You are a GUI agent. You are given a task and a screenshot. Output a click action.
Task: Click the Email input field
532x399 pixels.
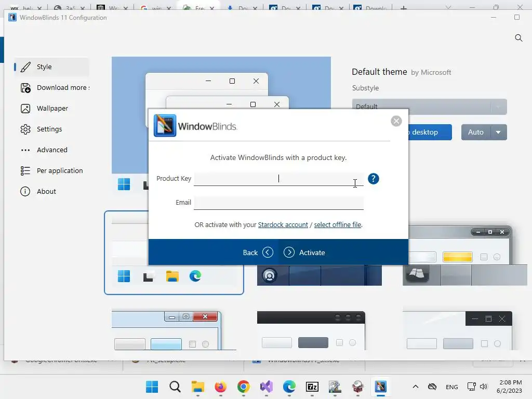click(278, 203)
